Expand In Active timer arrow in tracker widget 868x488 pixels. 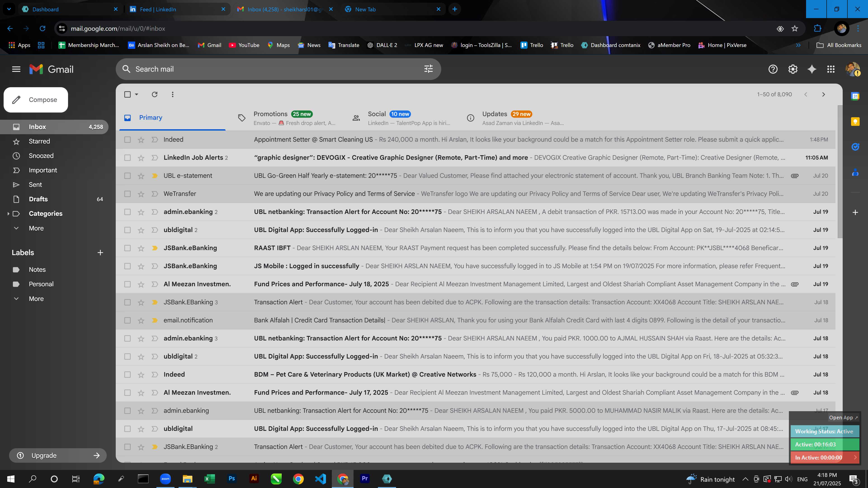click(x=855, y=457)
